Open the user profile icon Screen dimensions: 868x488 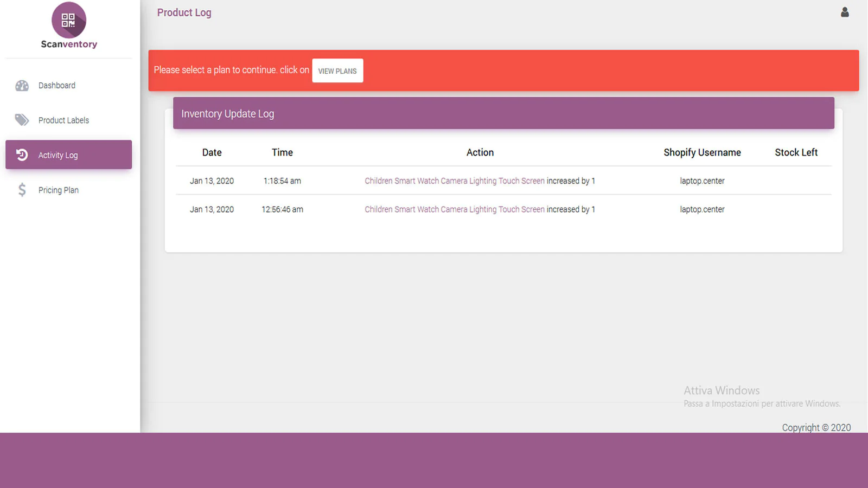(845, 12)
